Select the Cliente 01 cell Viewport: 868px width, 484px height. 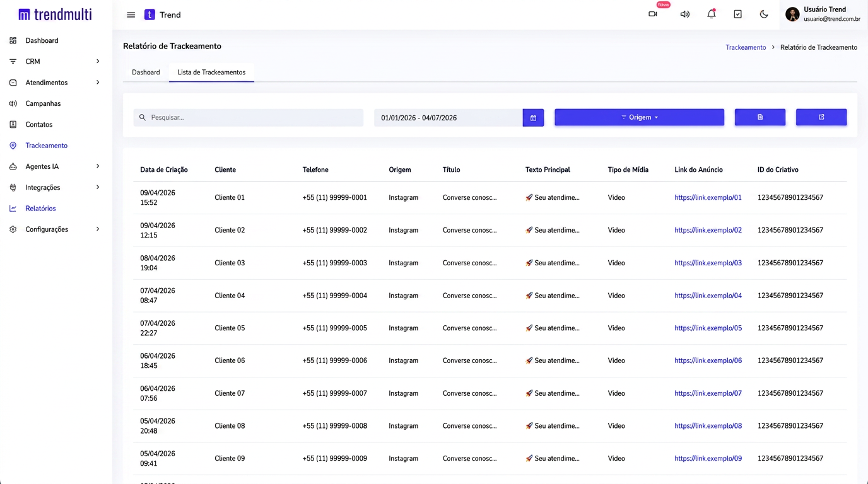coord(230,197)
